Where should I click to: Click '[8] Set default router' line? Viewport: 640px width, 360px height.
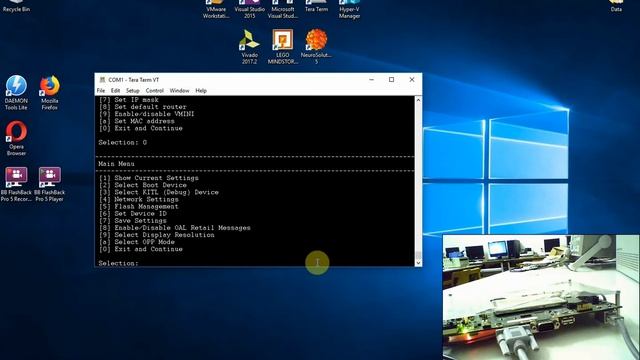143,107
